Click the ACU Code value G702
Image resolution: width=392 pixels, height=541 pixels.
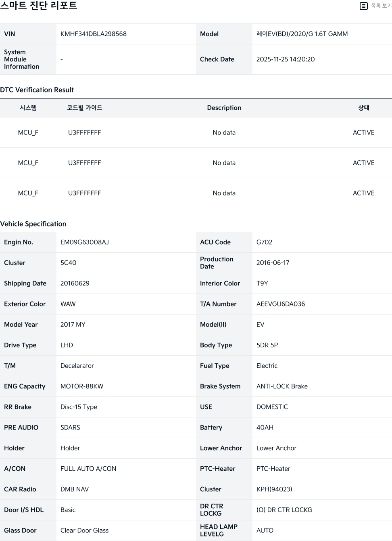click(x=265, y=242)
